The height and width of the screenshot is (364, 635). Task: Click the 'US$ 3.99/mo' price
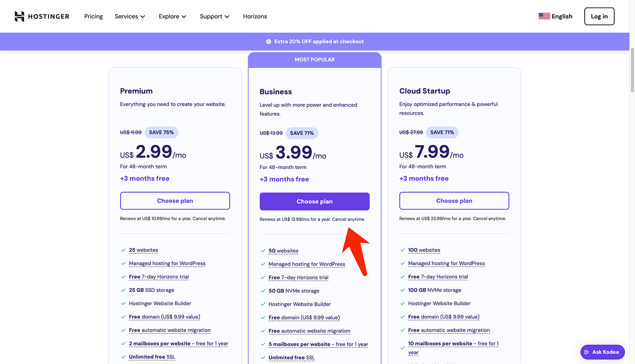click(293, 153)
